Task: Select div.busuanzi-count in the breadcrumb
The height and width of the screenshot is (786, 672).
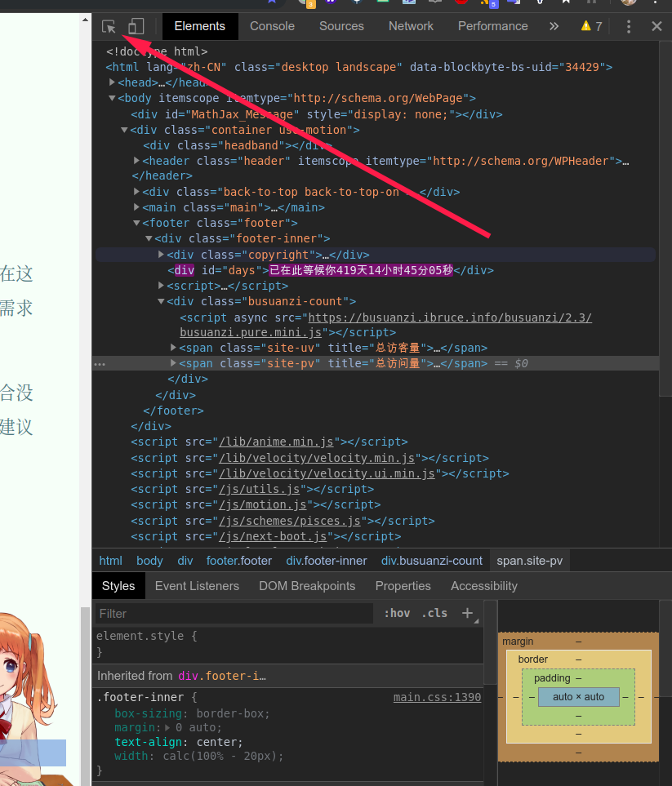Action: (x=431, y=561)
